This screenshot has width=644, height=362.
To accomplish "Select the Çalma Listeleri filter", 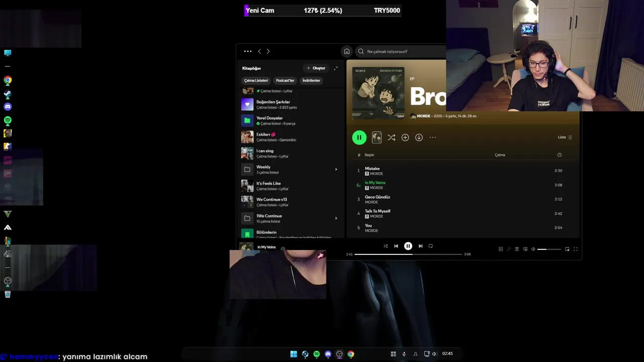I will point(256,80).
